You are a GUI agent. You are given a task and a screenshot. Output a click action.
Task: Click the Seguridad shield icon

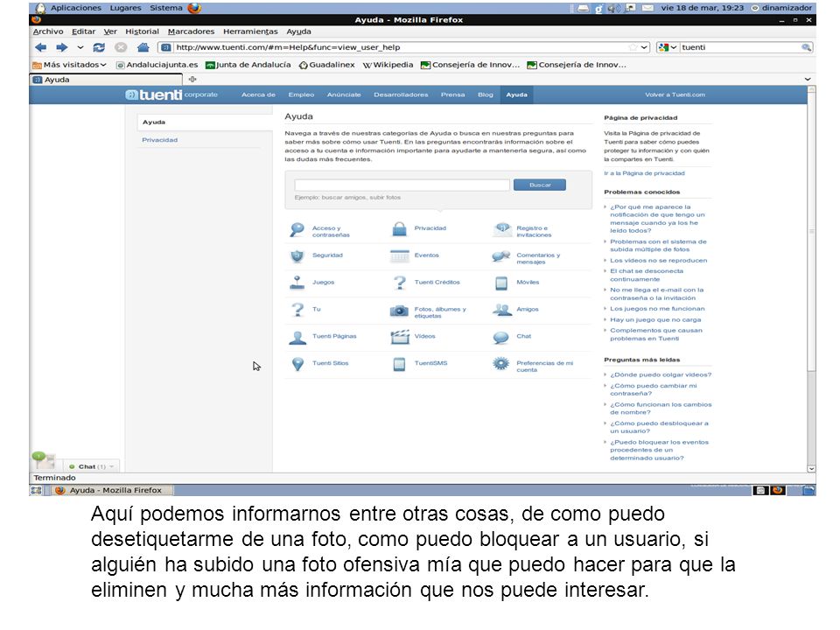[297, 256]
